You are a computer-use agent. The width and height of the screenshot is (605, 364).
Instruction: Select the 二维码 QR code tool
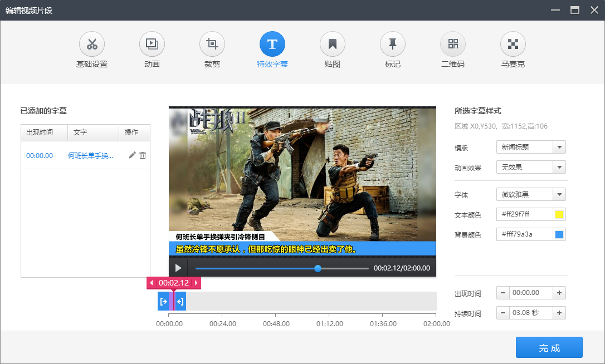(453, 45)
